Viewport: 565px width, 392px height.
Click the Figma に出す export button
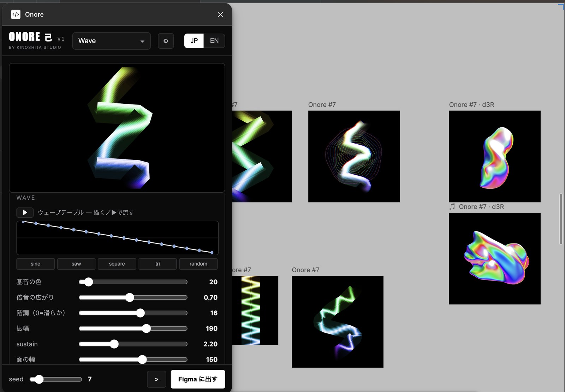click(198, 379)
